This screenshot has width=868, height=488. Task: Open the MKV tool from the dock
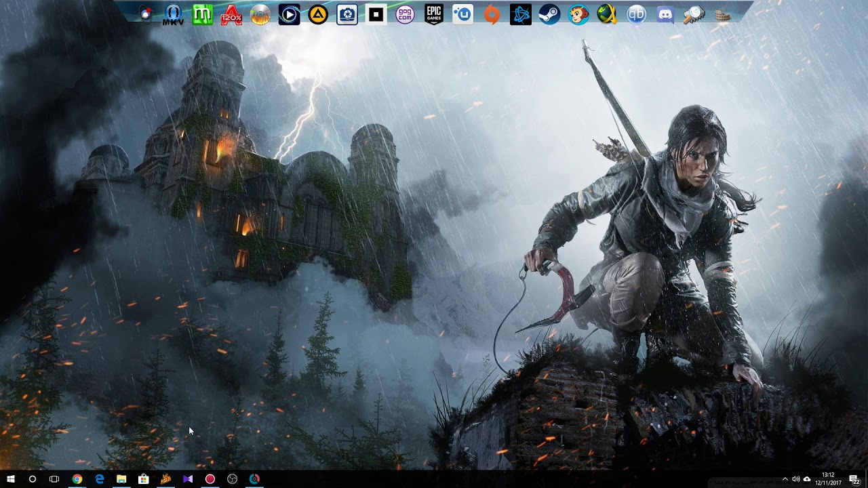[174, 14]
